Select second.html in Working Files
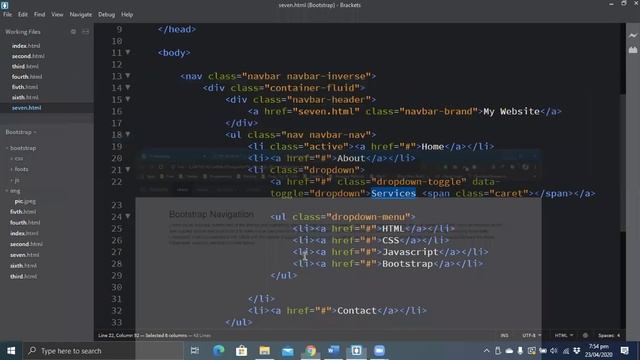 coord(28,56)
